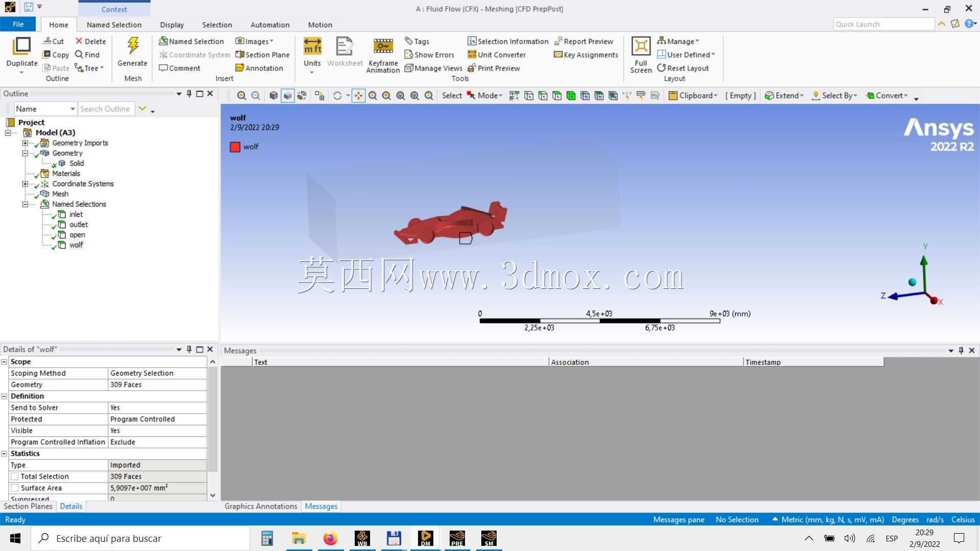
Task: Click the Search Outline field
Action: 106,109
